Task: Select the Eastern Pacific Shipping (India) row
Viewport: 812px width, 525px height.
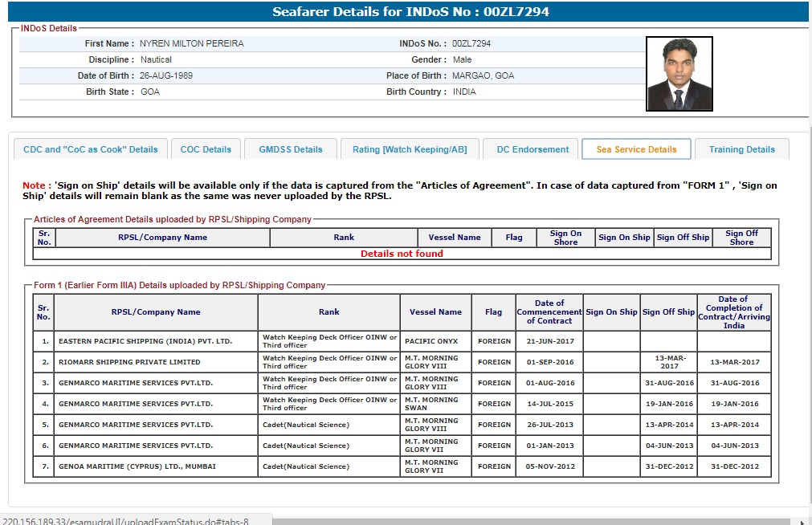Action: pyautogui.click(x=145, y=341)
